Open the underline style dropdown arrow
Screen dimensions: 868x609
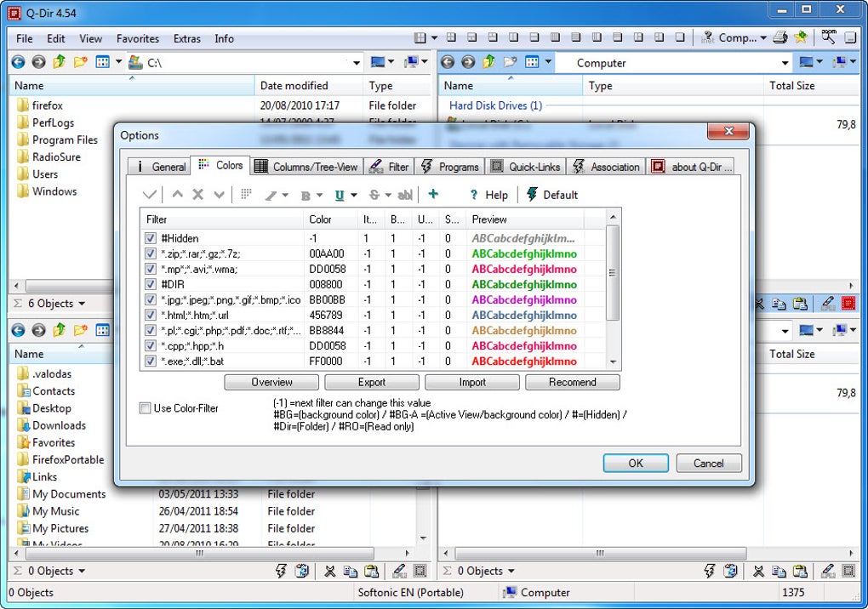[354, 195]
